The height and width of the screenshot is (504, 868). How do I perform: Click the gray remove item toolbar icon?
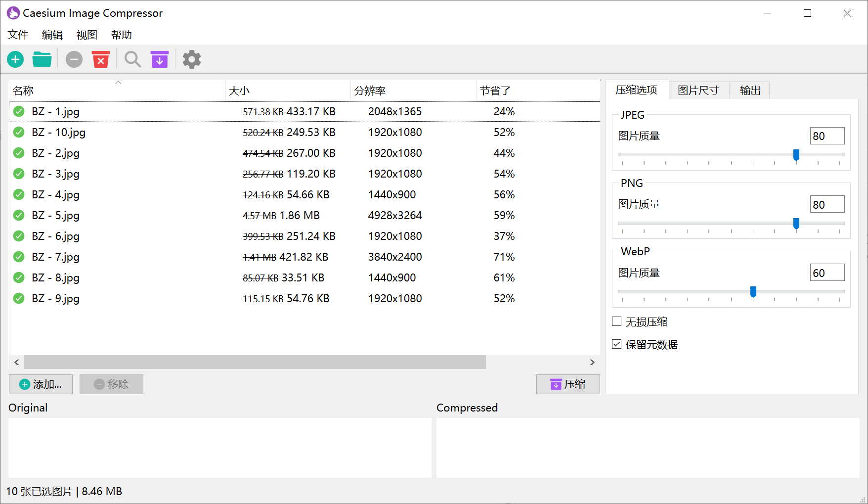click(74, 60)
